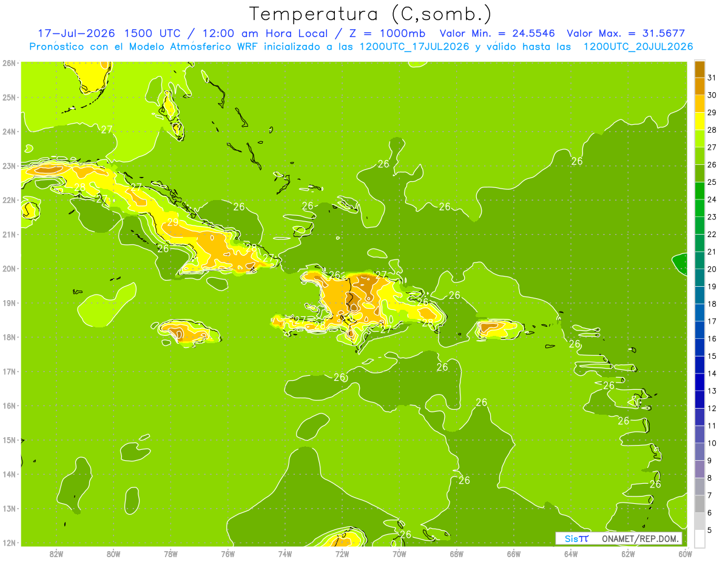
Task: Click the 22N latitude axis label
Action: 10,200
